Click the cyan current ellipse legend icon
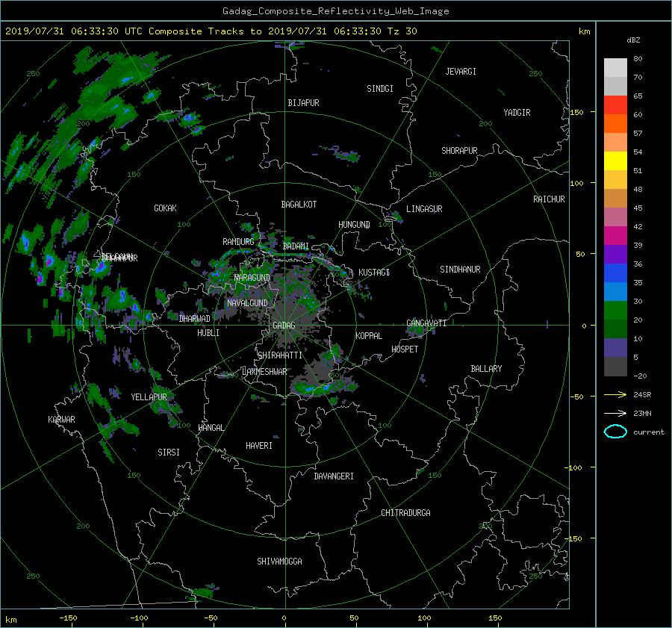672x628 pixels. pos(615,432)
